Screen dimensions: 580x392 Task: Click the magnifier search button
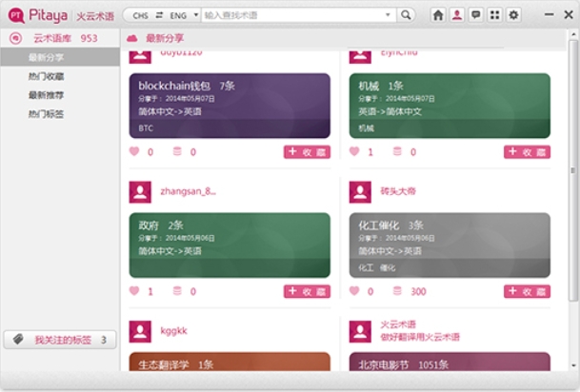point(406,15)
